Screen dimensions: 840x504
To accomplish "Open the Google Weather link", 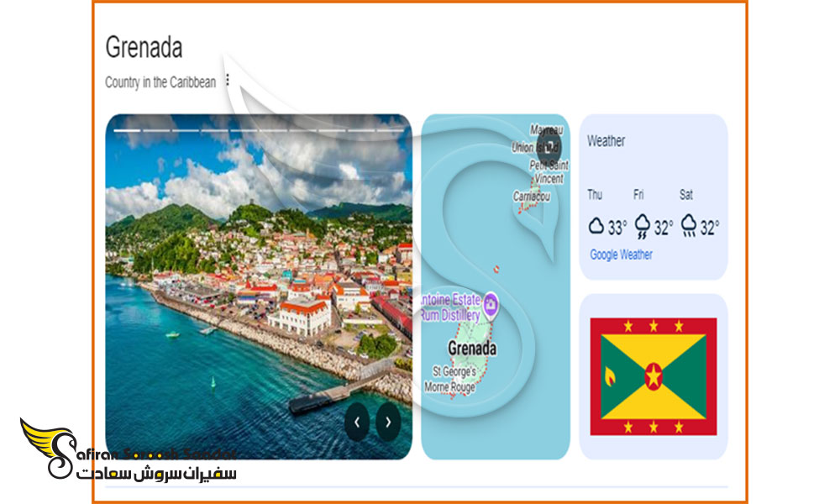I will click(x=622, y=255).
